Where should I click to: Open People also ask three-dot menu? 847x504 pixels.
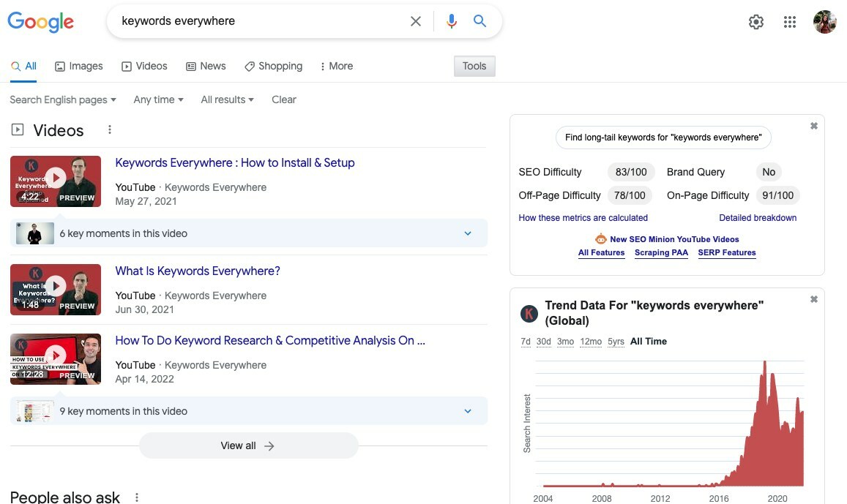pos(137,497)
